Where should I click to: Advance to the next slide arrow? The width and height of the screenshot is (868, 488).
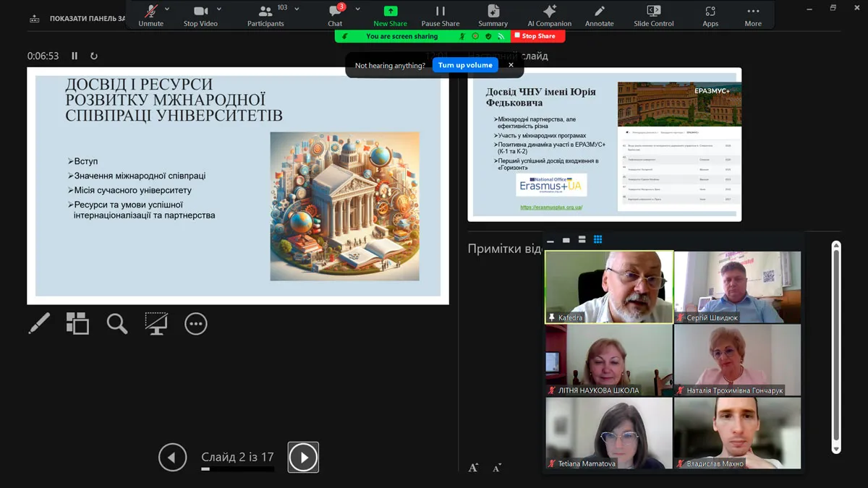pos(303,457)
